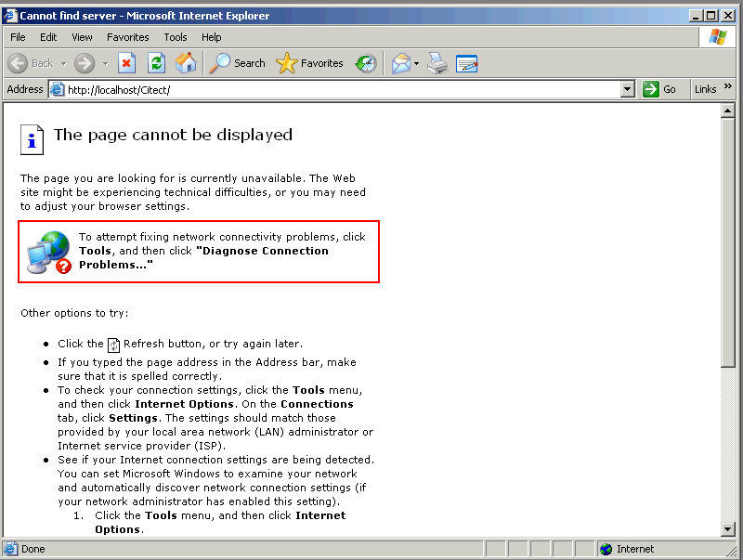This screenshot has width=743, height=560.
Task: Click the vertical scrollbar thumb
Action: coord(727,242)
